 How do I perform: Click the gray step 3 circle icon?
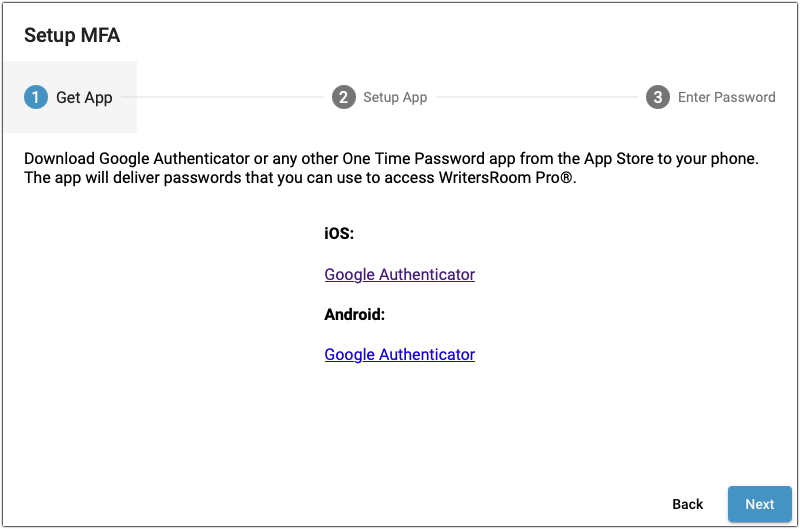point(658,97)
